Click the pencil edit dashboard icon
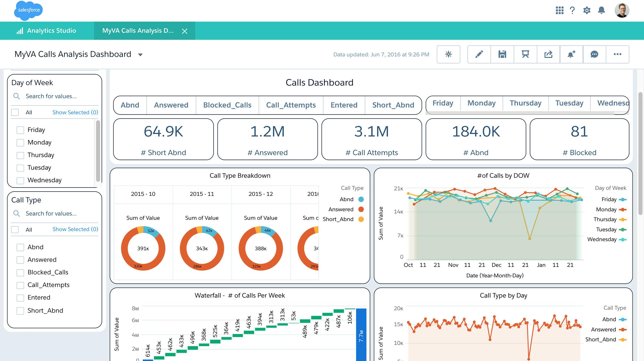The image size is (644, 361). pos(479,54)
